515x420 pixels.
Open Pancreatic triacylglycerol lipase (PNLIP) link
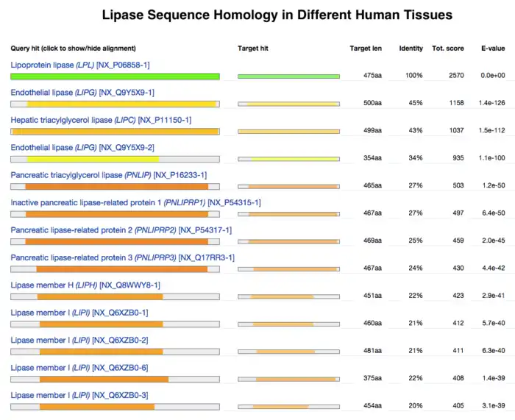click(108, 175)
